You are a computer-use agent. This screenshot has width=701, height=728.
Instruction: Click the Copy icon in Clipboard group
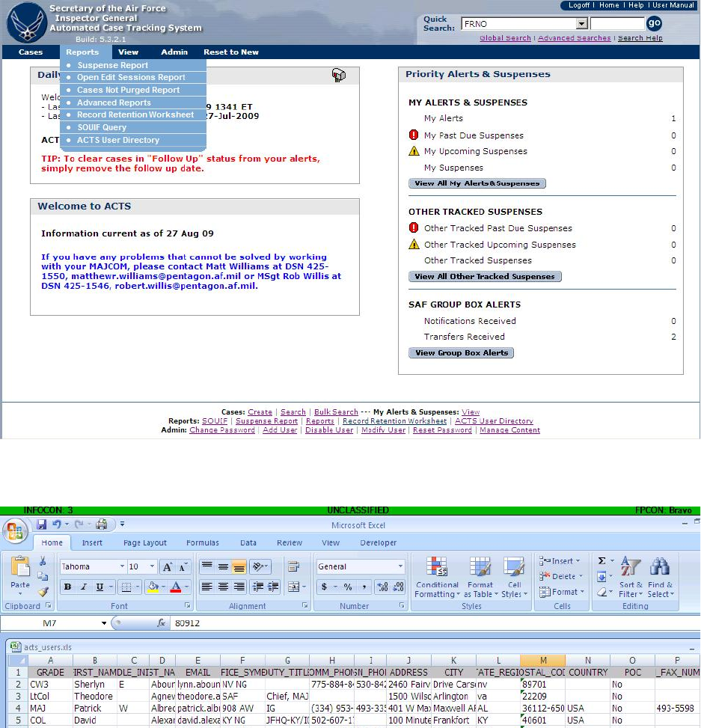(x=43, y=577)
